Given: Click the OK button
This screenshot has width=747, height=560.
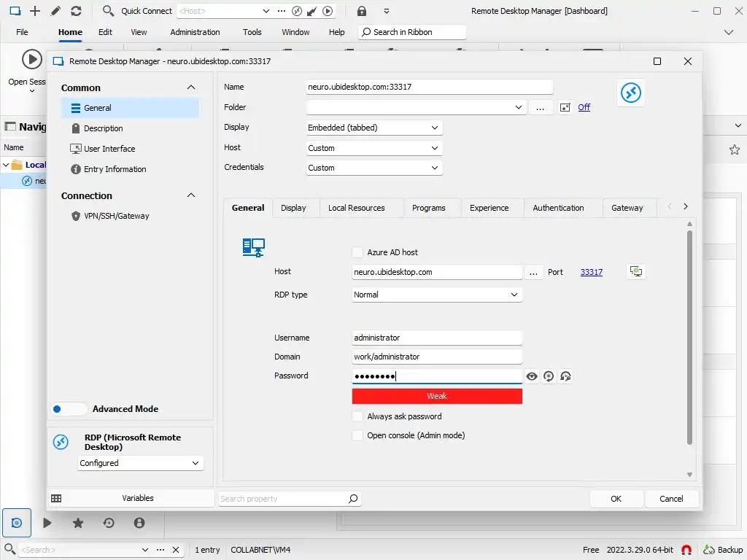Looking at the screenshot, I should pos(616,499).
